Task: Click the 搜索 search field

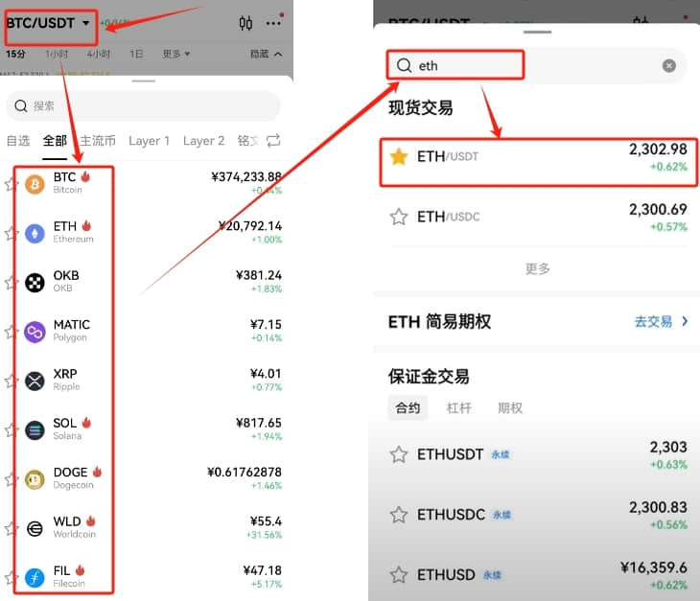Action: pos(143,105)
